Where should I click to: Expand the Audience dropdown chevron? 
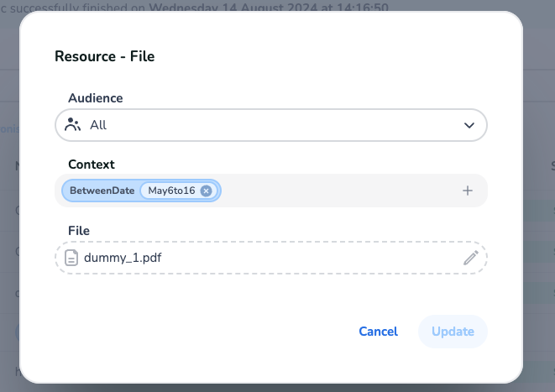tap(469, 125)
